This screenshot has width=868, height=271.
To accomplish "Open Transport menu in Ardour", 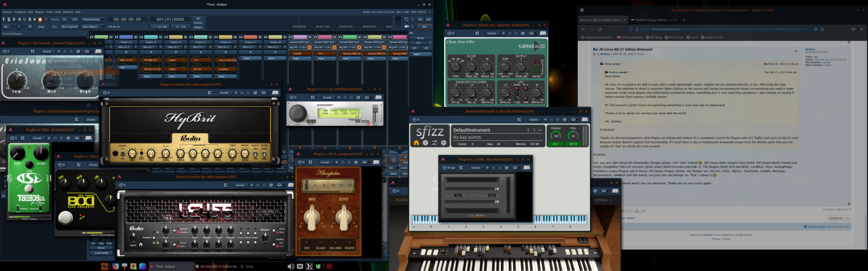I will (x=20, y=12).
